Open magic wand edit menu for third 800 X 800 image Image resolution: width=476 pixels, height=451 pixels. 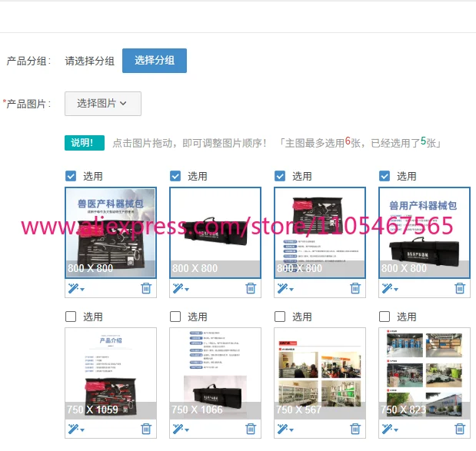285,288
